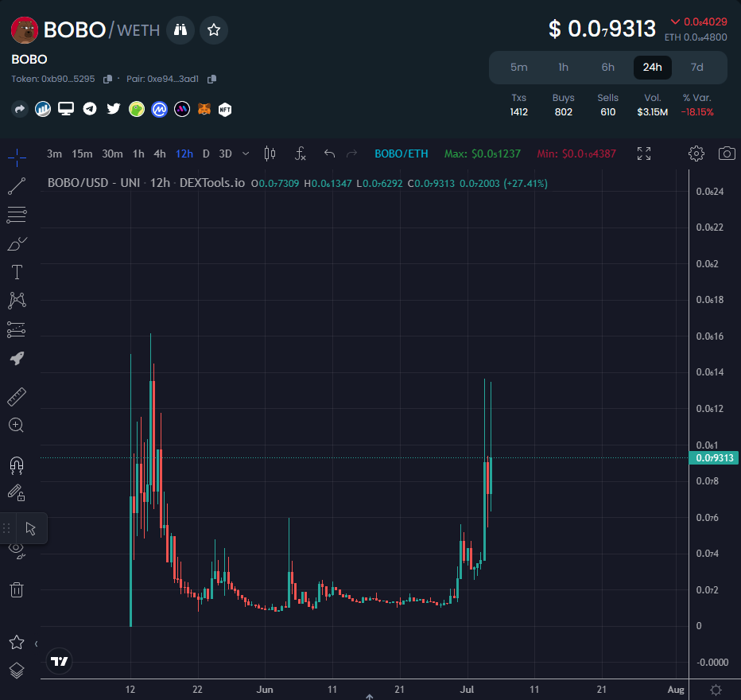
Task: Click the current price label 0.0₇9313
Action: tap(714, 458)
